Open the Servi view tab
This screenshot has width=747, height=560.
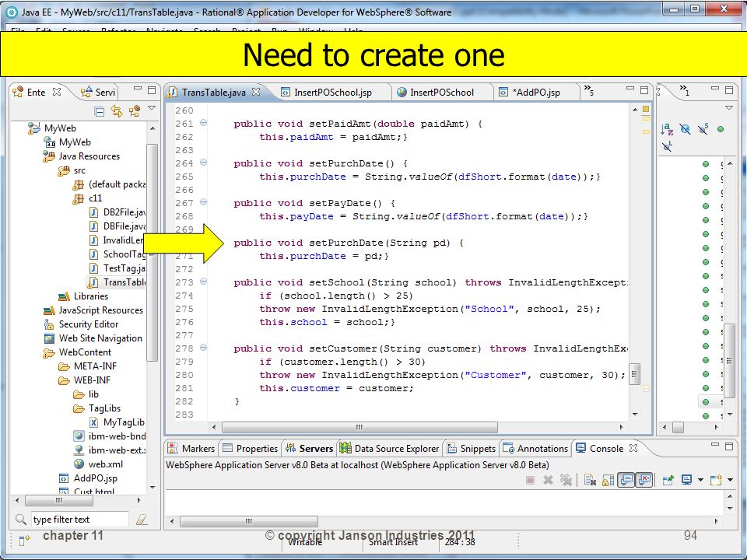[x=98, y=93]
